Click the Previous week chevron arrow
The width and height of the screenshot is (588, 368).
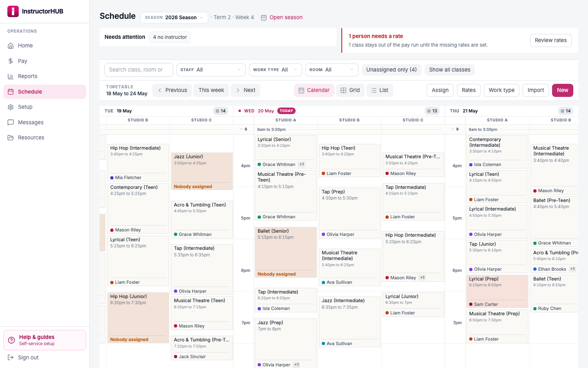160,90
